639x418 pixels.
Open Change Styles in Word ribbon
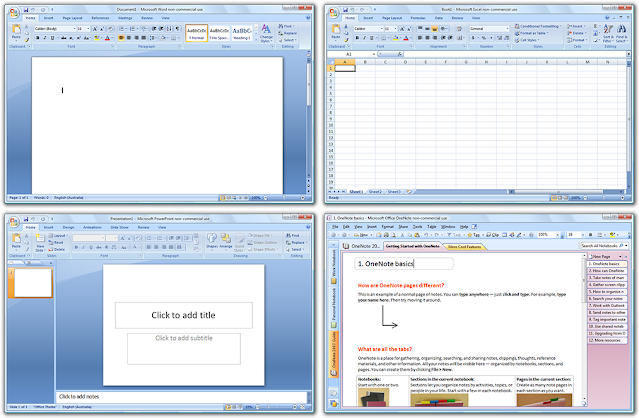(266, 33)
